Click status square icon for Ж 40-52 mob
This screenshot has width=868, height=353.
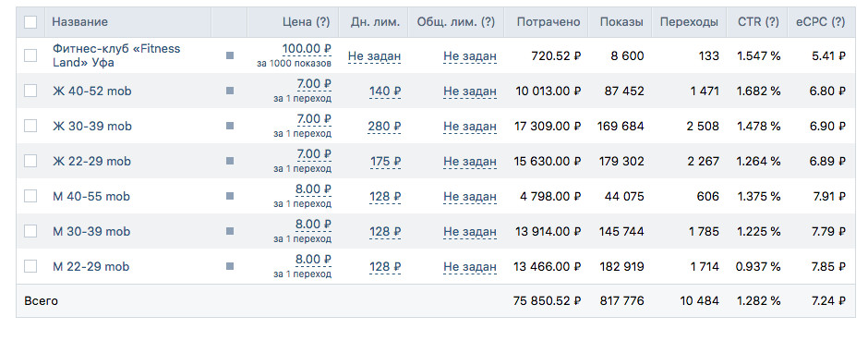tap(230, 91)
